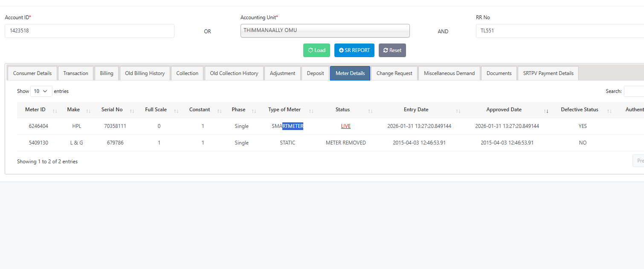Click 'Showing 1 to 2 of 2 entries'
The height and width of the screenshot is (269, 644).
(47, 162)
